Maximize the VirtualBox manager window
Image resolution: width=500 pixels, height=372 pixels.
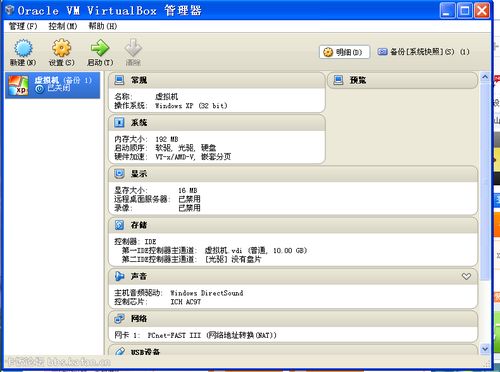tap(465, 11)
